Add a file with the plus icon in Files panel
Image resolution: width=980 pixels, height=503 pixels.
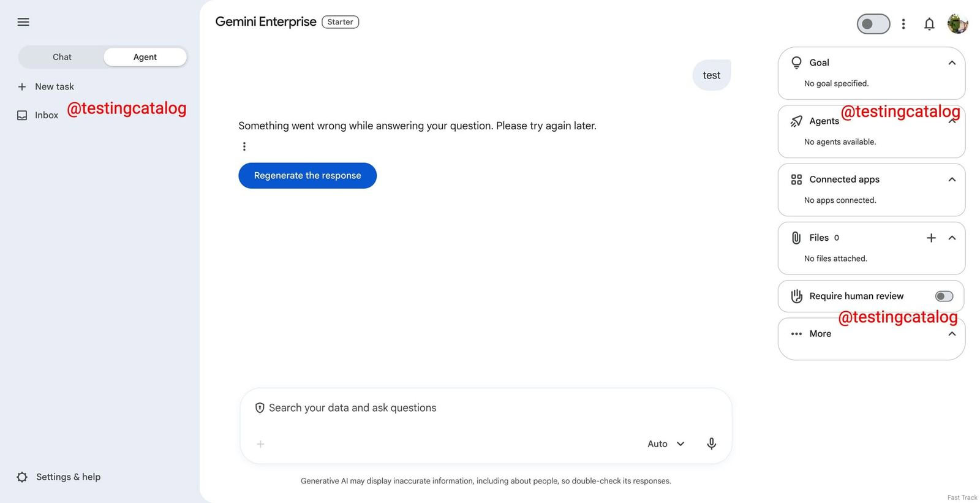tap(931, 238)
